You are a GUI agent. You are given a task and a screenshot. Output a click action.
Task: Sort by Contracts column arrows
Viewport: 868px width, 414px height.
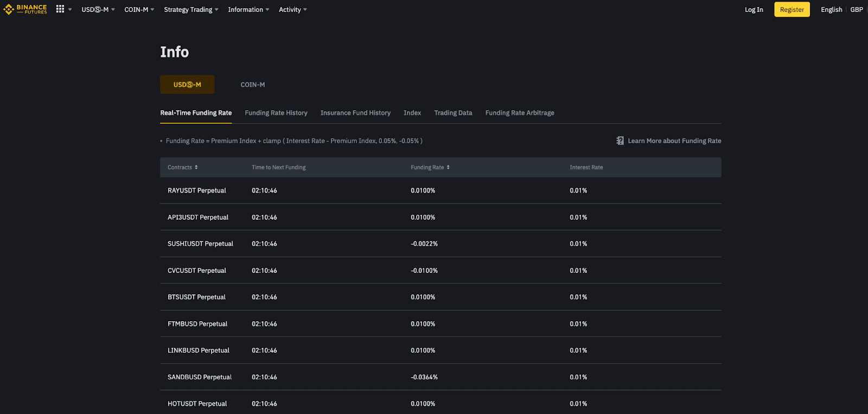pos(196,167)
